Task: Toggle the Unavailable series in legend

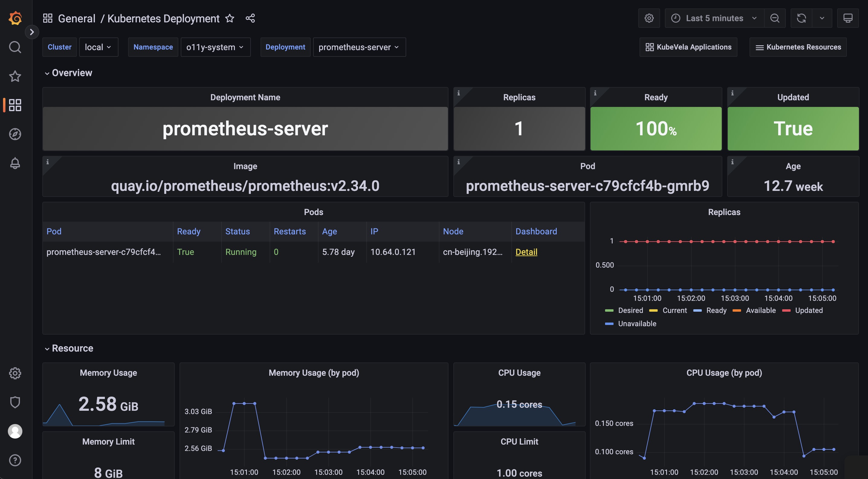Action: pos(637,323)
